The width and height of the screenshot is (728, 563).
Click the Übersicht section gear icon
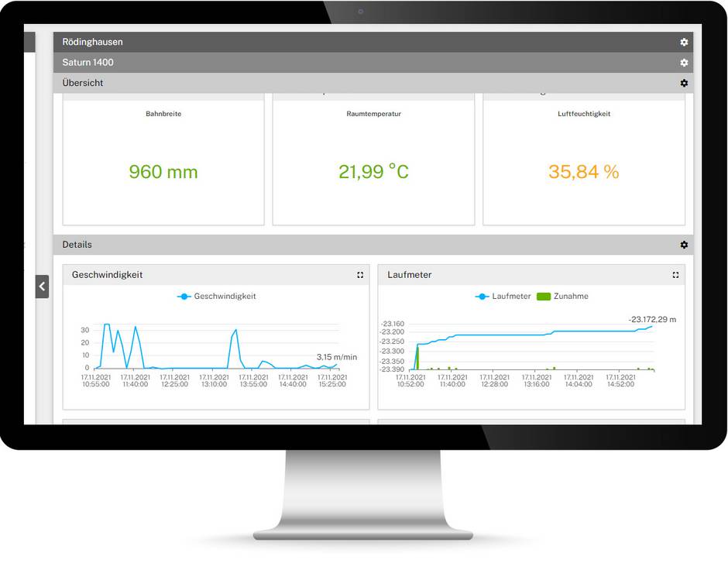tap(684, 83)
